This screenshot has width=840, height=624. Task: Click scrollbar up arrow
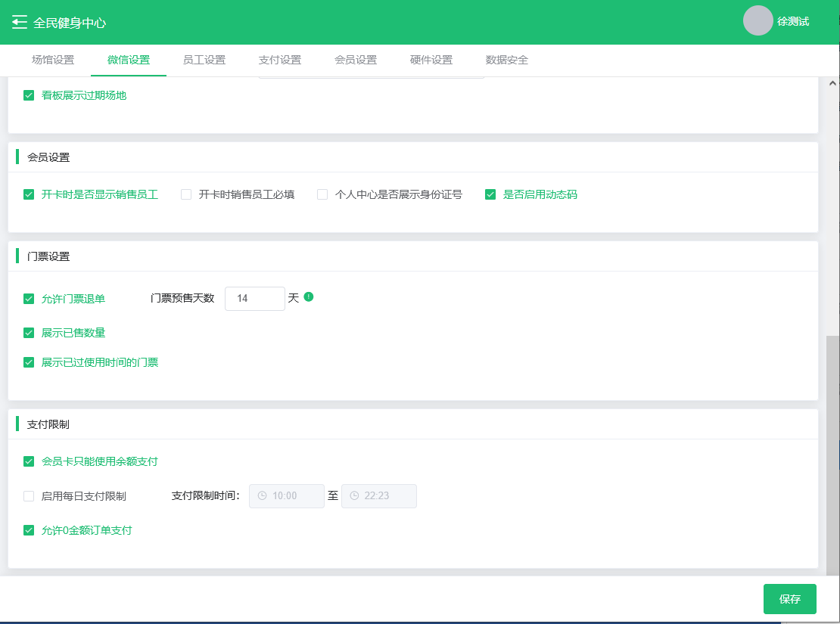point(832,83)
